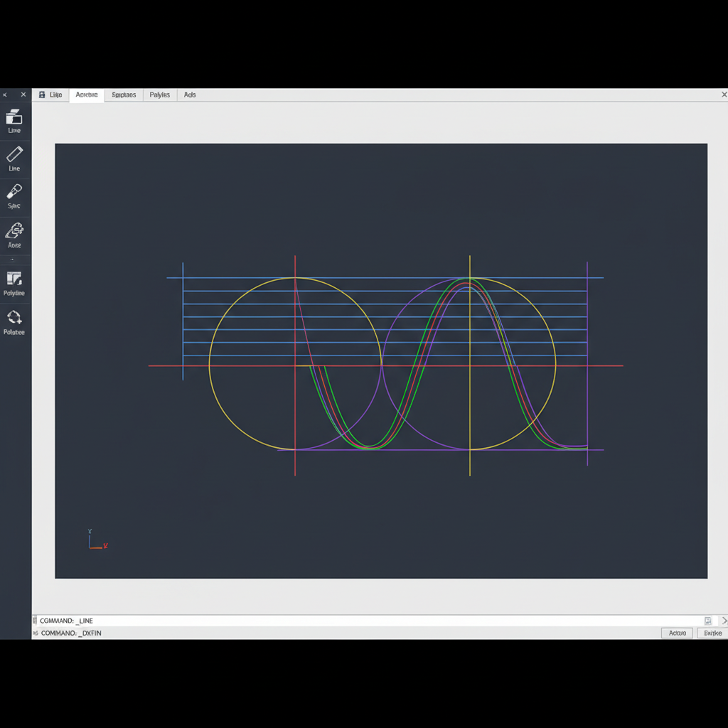Click the COMMAND _DXFIN history line
This screenshot has height=728, width=728.
coord(71,633)
